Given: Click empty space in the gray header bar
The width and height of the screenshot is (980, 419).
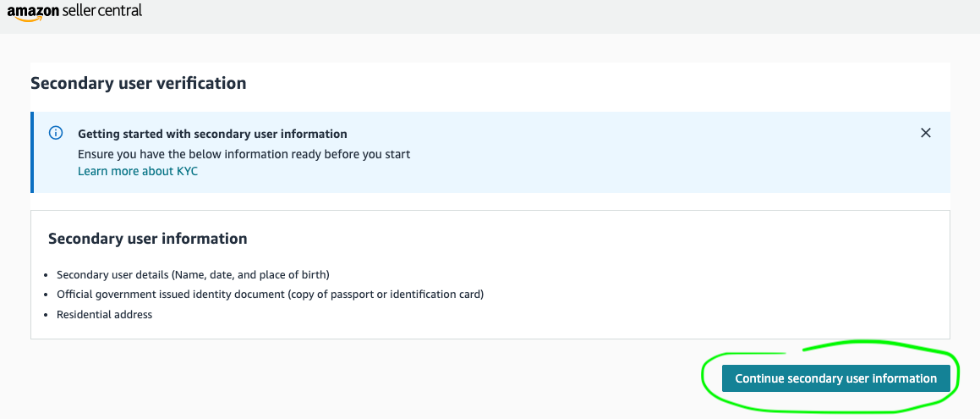Looking at the screenshot, I should pos(550,15).
